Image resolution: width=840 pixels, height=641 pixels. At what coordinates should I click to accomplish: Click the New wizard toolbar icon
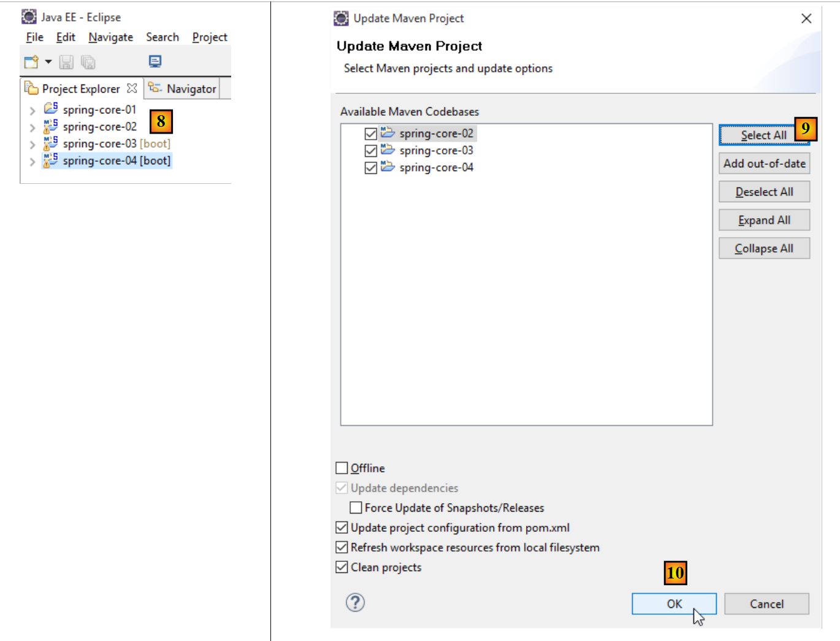31,62
